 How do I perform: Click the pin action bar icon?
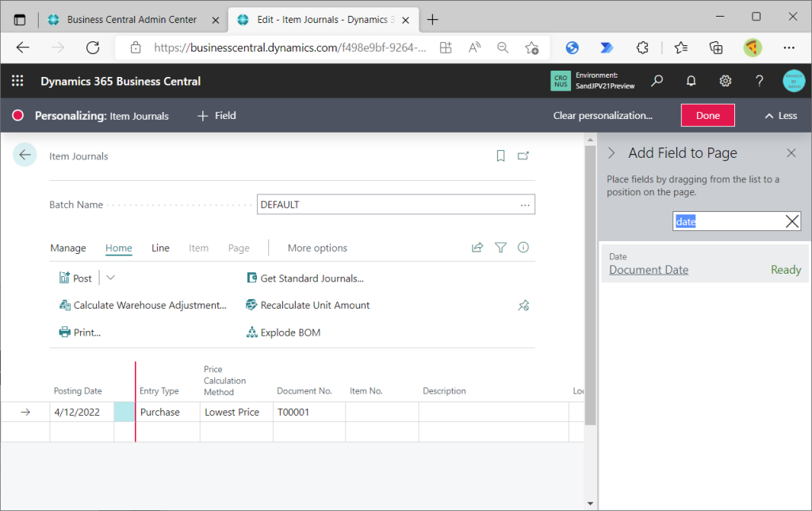pos(523,305)
